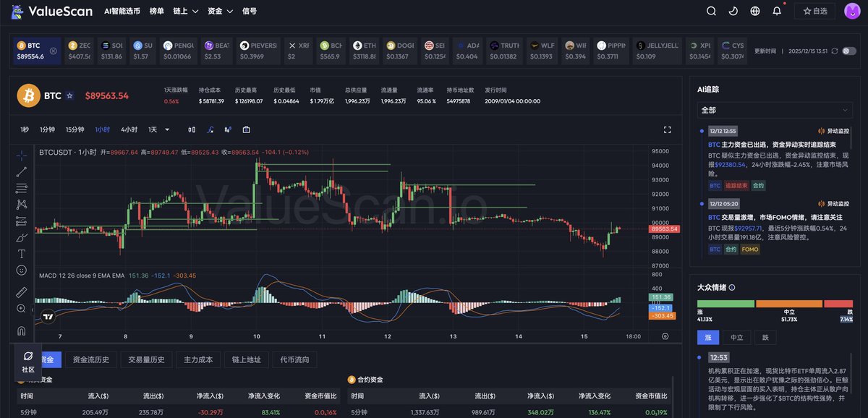This screenshot has width=868, height=418.
Task: Open the 全部 filter dropdown in AI追踪
Action: (x=775, y=110)
